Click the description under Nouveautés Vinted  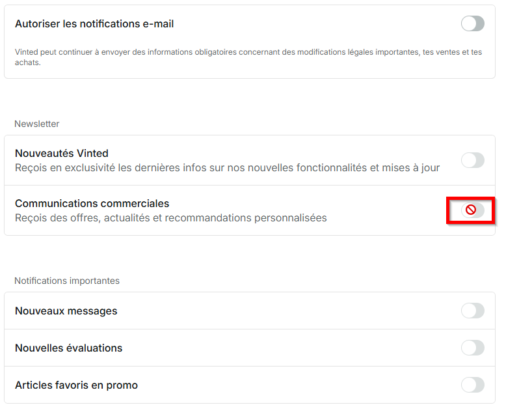click(227, 168)
